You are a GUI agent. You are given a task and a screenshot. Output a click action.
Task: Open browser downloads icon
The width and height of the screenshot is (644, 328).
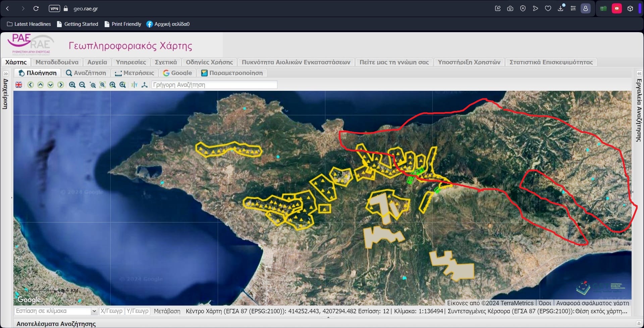click(560, 8)
